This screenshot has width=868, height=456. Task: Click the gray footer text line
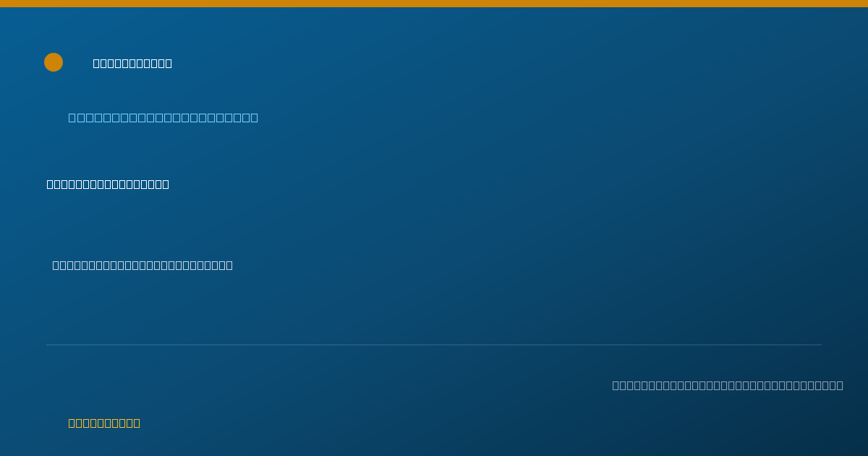click(728, 385)
